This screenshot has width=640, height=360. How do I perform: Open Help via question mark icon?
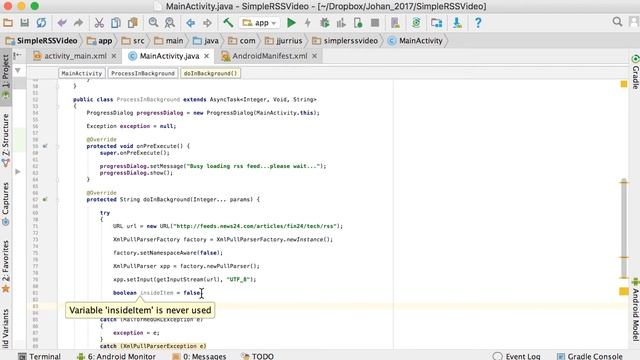[x=478, y=23]
